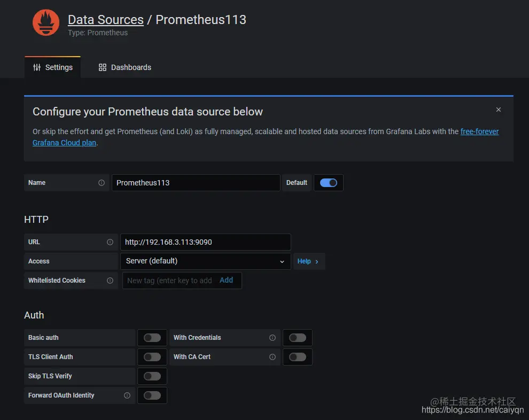The height and width of the screenshot is (420, 529).
Task: Click the HTTP section heading
Action: pyautogui.click(x=36, y=220)
